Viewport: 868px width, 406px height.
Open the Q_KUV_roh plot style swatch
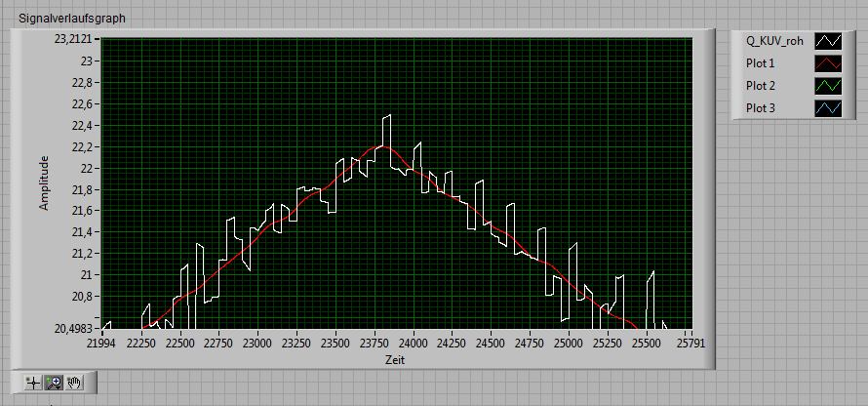(x=828, y=40)
